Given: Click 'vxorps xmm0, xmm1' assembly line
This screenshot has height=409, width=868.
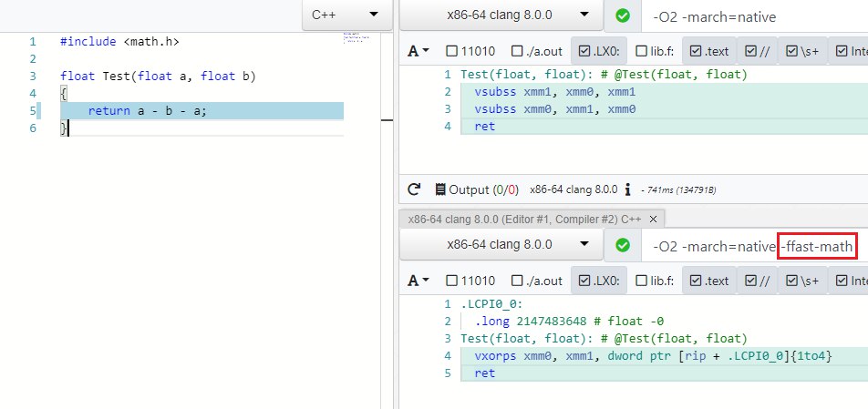Looking at the screenshot, I should pyautogui.click(x=653, y=356).
